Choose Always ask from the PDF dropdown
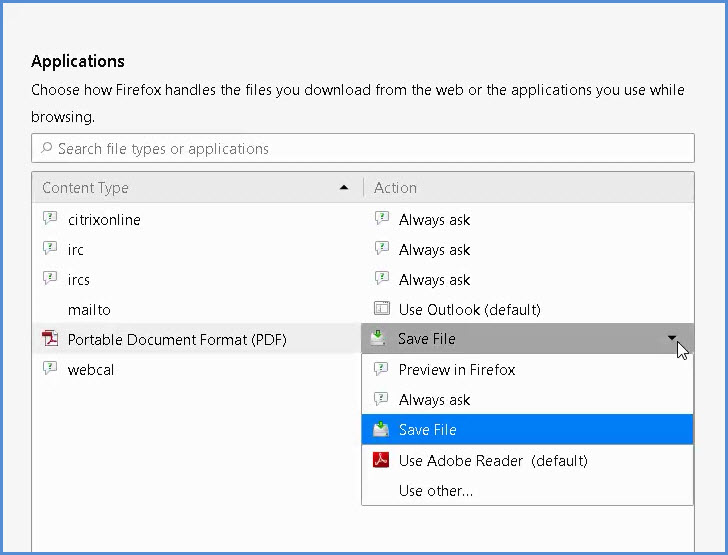The width and height of the screenshot is (728, 555). (x=527, y=399)
